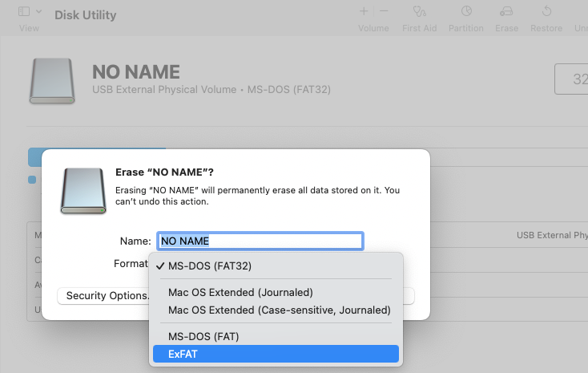Click the Disk Utility window title

tap(86, 15)
